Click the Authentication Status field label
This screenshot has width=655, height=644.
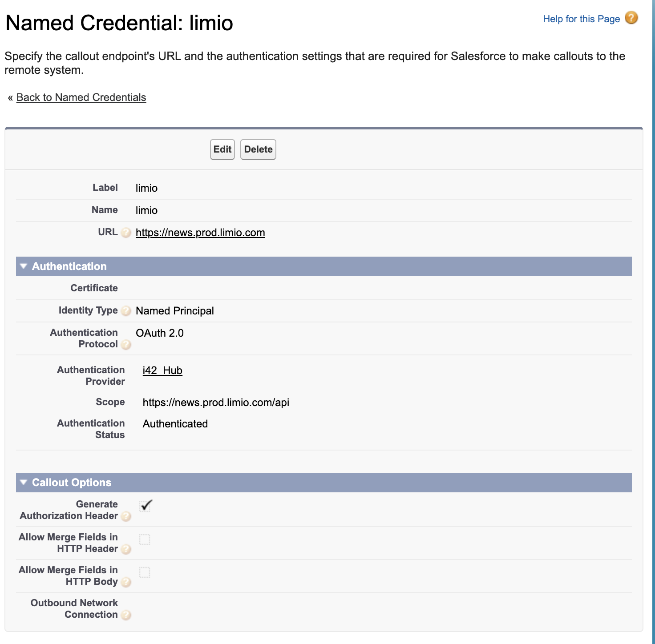tap(91, 429)
